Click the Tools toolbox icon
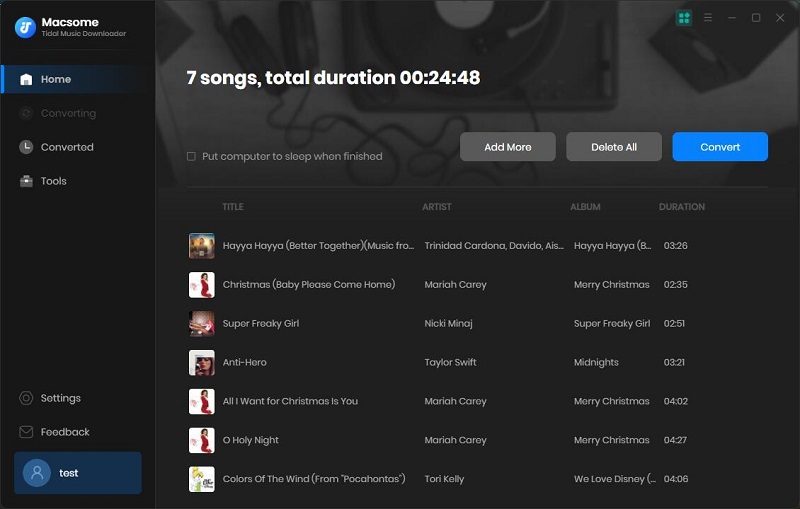The image size is (800, 509). click(26, 181)
